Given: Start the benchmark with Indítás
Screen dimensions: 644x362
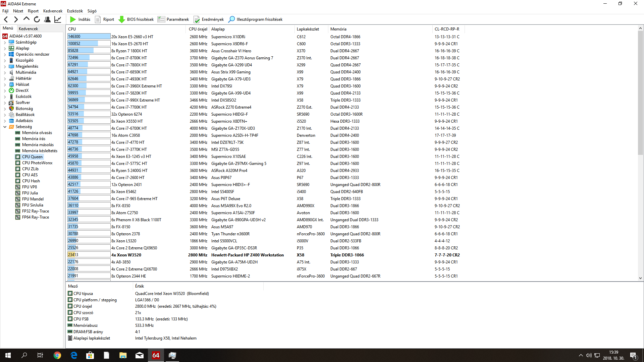Looking at the screenshot, I should point(80,19).
